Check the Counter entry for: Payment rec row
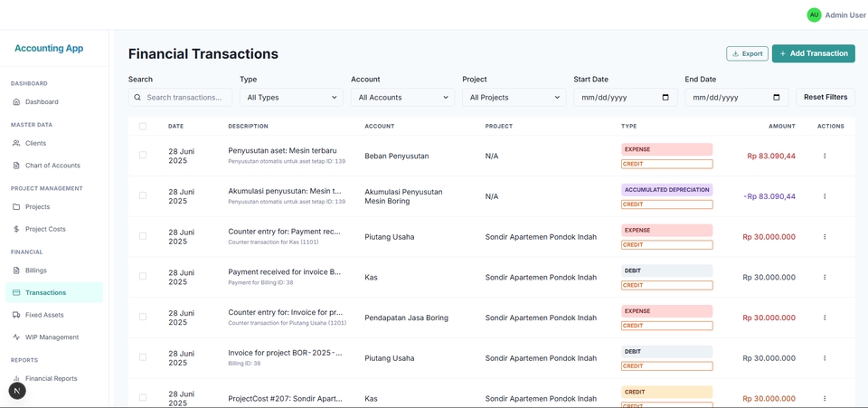 point(143,236)
